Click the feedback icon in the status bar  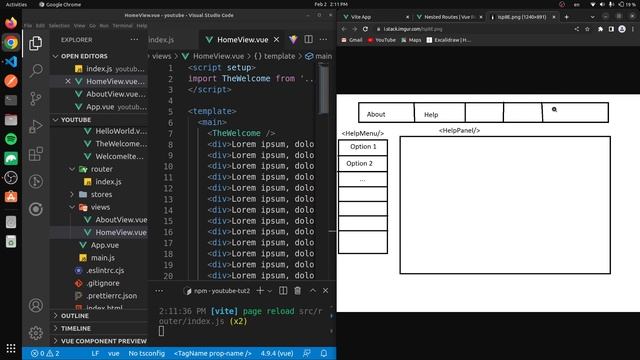pyautogui.click(x=307, y=353)
